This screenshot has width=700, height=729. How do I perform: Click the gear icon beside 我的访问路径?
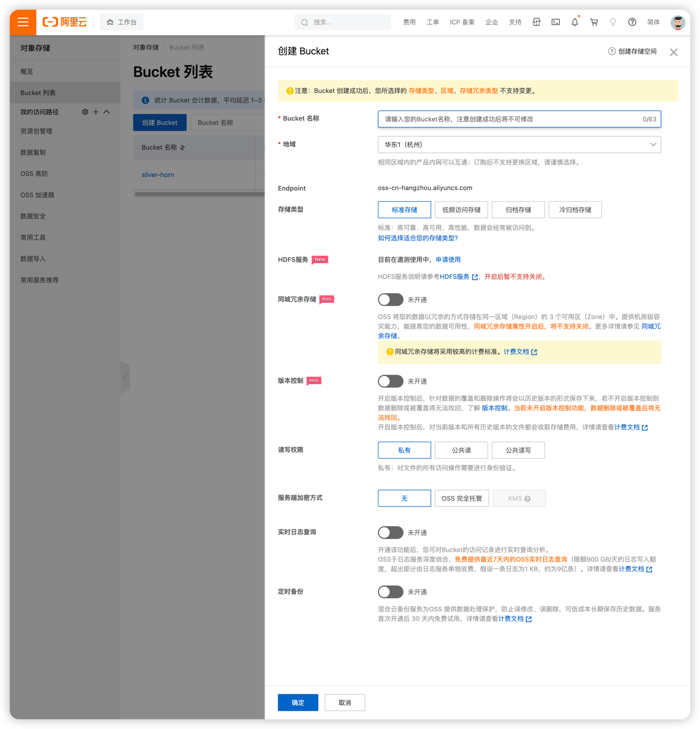85,112
